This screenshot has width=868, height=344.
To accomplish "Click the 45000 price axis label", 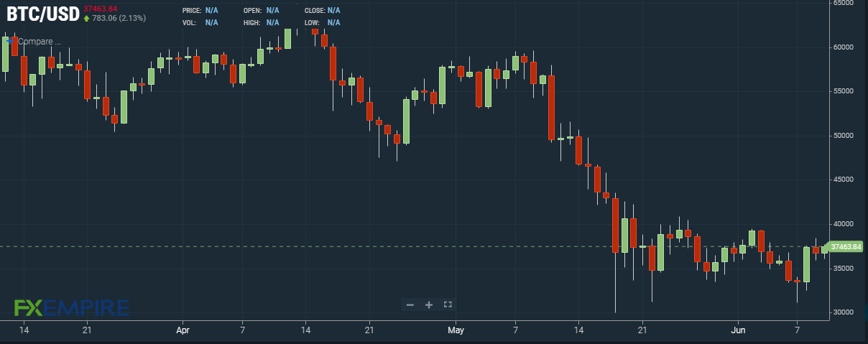I will coord(843,180).
